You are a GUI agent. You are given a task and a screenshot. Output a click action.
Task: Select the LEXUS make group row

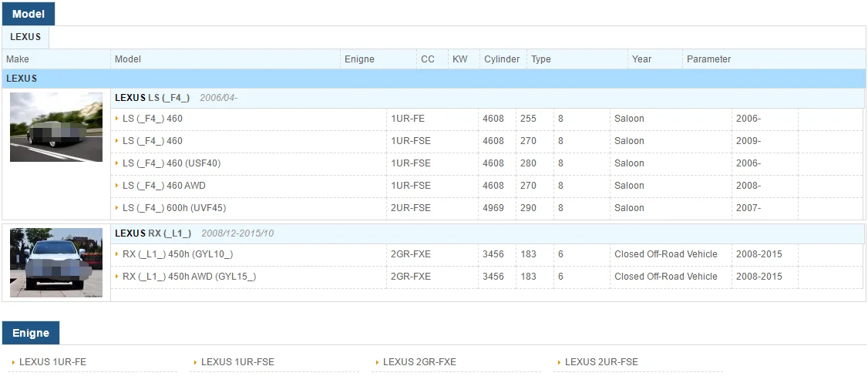[x=434, y=79]
